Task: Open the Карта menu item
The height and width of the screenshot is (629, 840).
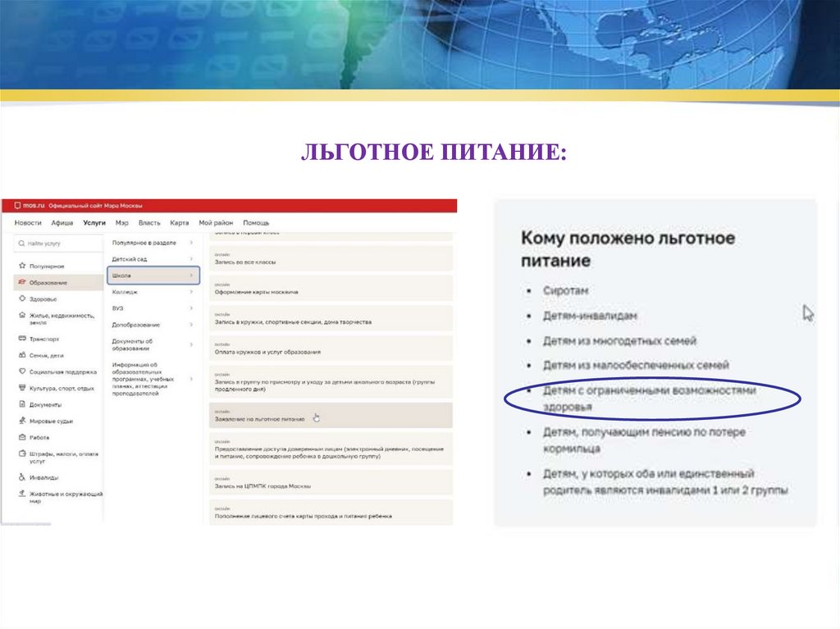Action: [180, 223]
